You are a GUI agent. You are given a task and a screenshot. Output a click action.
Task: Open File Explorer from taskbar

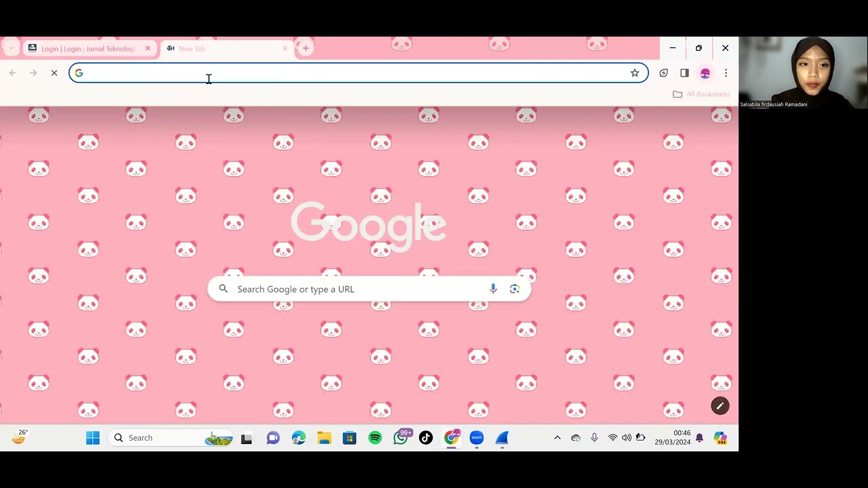coord(324,438)
